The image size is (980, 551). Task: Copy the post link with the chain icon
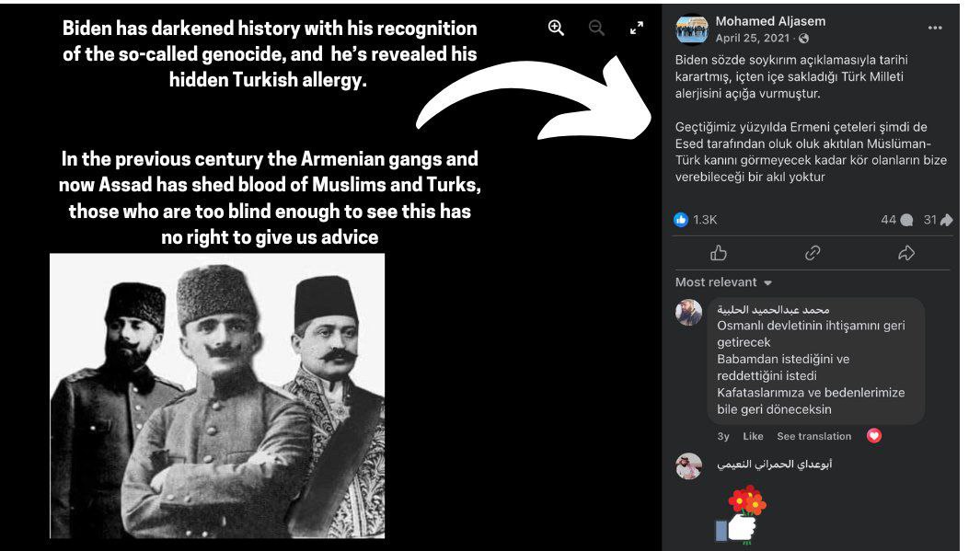813,253
